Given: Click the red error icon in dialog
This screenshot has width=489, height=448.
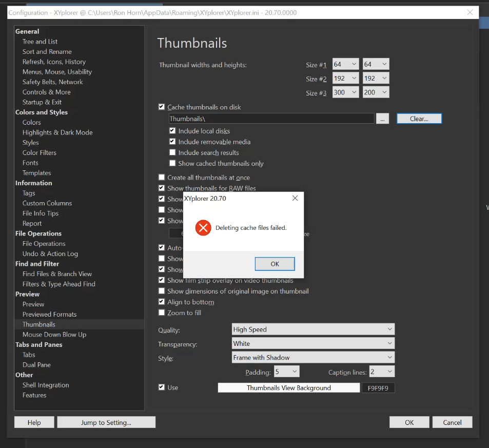Looking at the screenshot, I should (203, 228).
